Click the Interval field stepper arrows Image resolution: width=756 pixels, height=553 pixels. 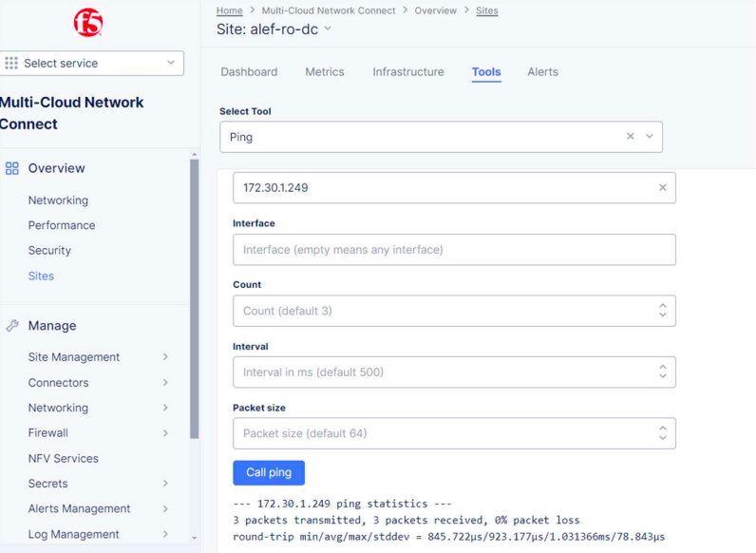tap(663, 372)
